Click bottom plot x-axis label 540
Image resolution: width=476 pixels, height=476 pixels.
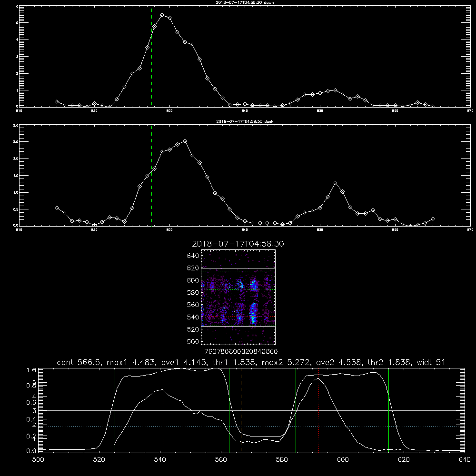160,460
